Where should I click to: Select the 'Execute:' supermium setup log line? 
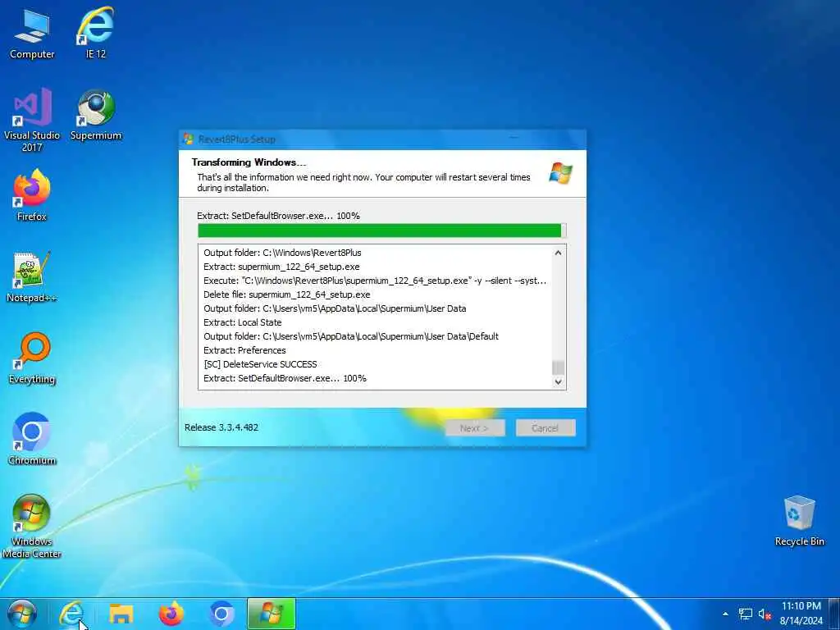click(x=375, y=281)
